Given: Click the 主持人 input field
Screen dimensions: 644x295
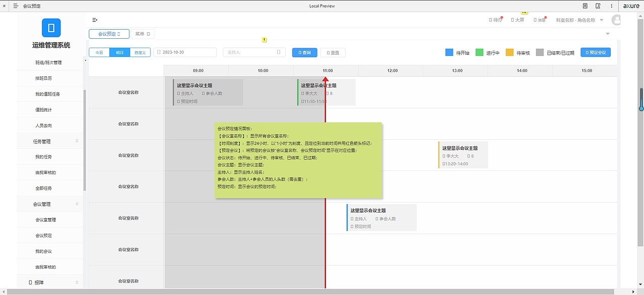Looking at the screenshot, I should 255,52.
